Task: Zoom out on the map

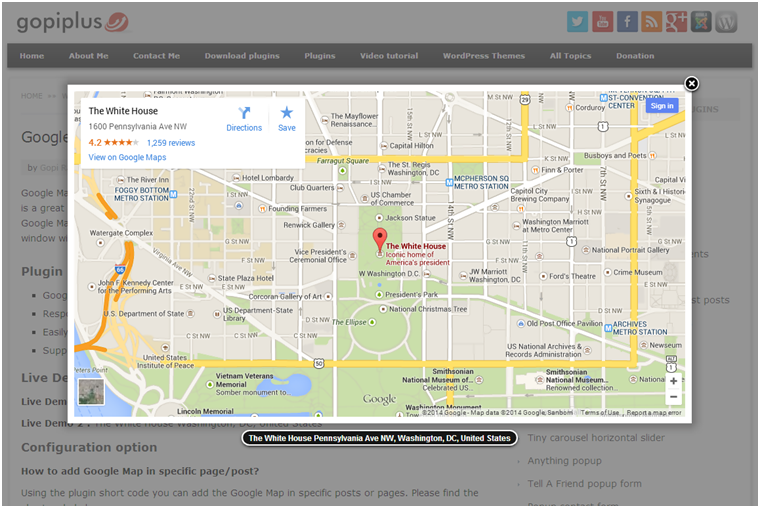Action: pyautogui.click(x=673, y=397)
